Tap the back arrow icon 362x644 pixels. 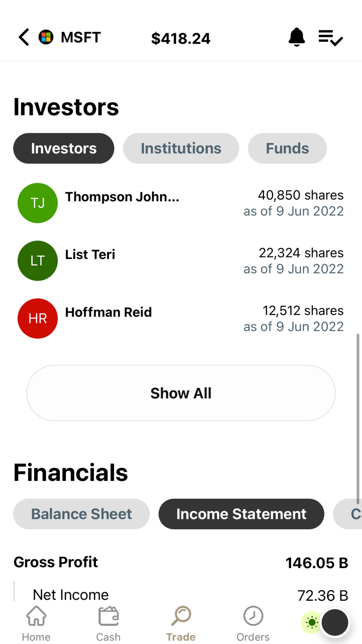coord(24,38)
